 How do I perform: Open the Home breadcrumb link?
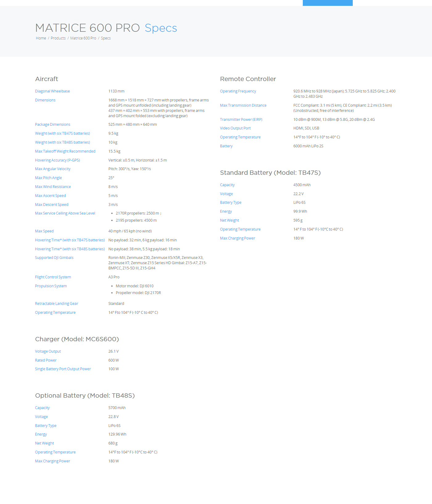pyautogui.click(x=41, y=38)
